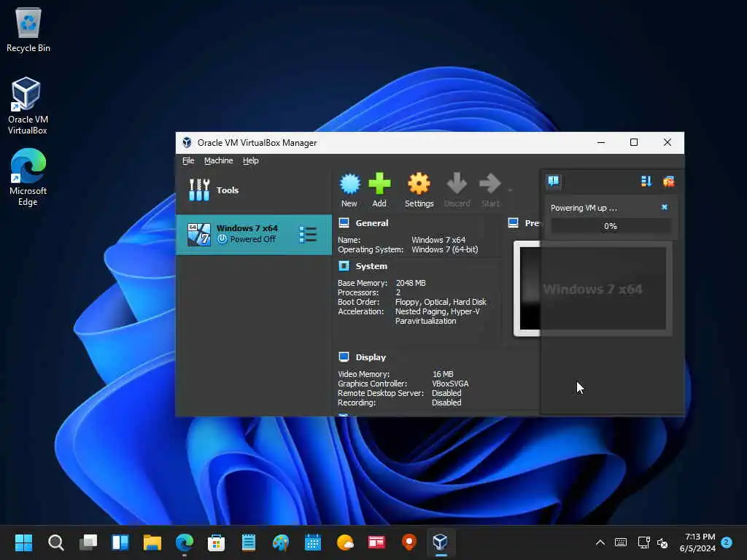
Task: Select Microsoft Edge desktop shortcut
Action: pos(28,177)
